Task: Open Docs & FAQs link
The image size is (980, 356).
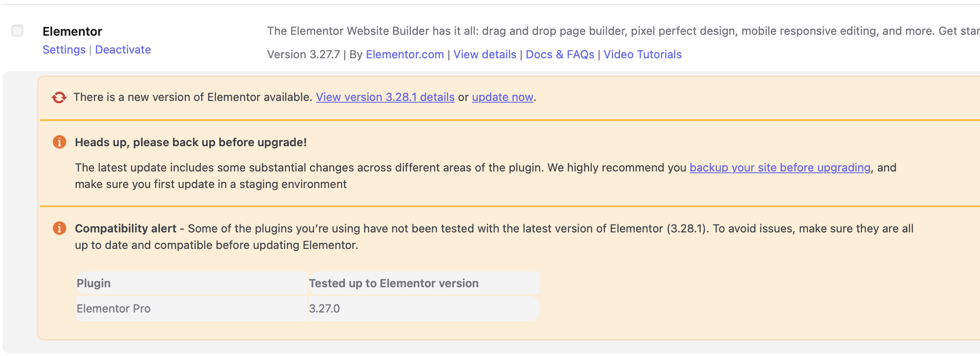Action: 560,54
